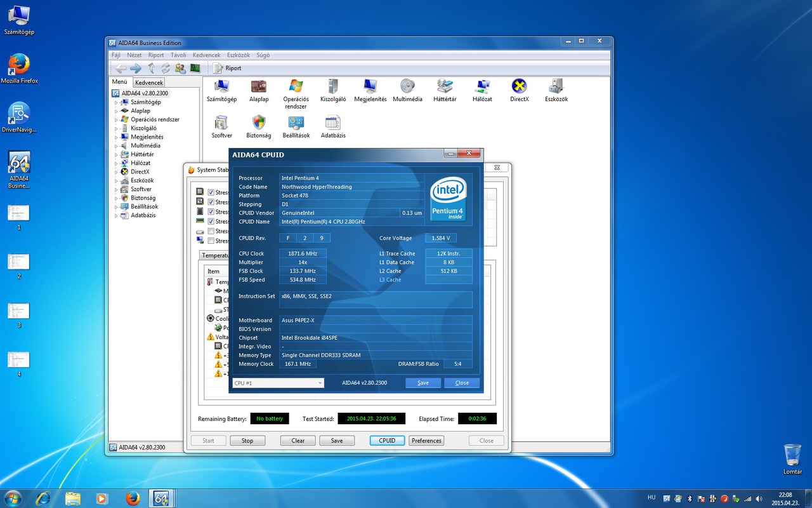812x508 pixels.
Task: Open the Fájl menu
Action: [116, 55]
